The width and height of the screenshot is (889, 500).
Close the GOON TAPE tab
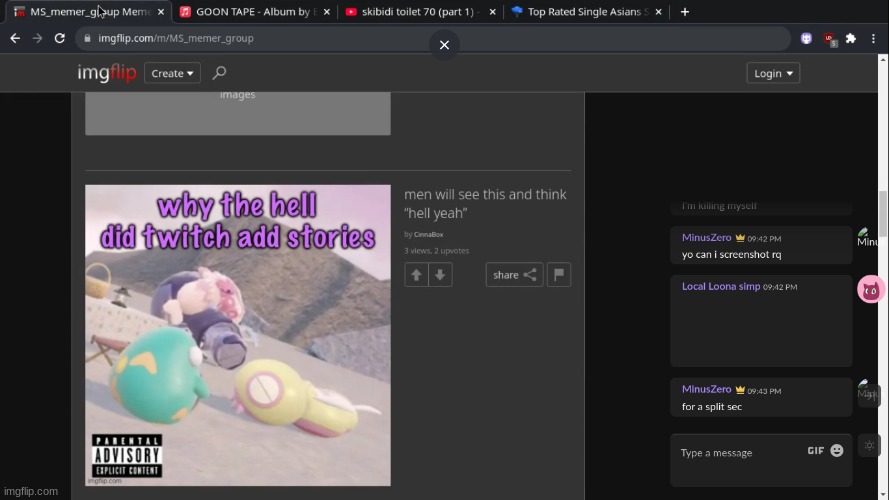[327, 11]
